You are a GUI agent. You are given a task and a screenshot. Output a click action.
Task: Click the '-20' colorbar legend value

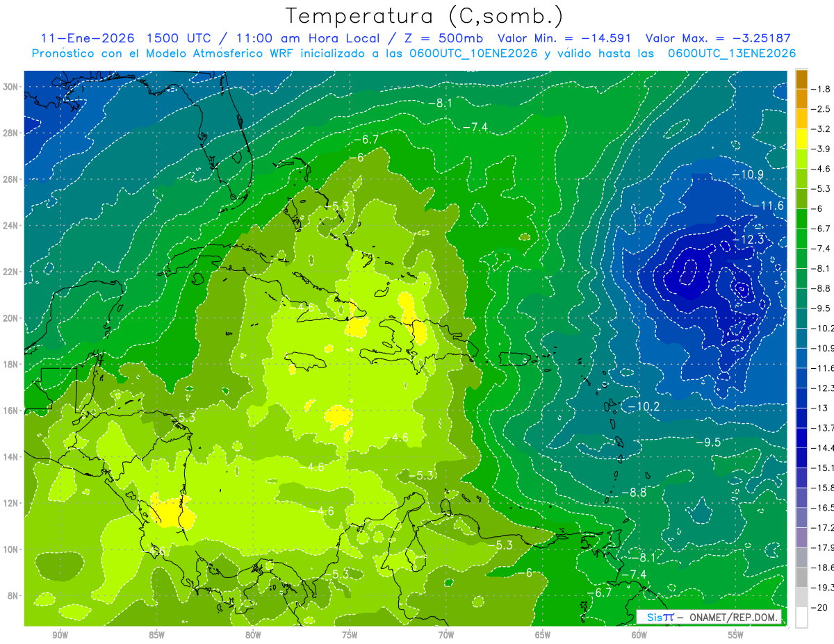820,607
